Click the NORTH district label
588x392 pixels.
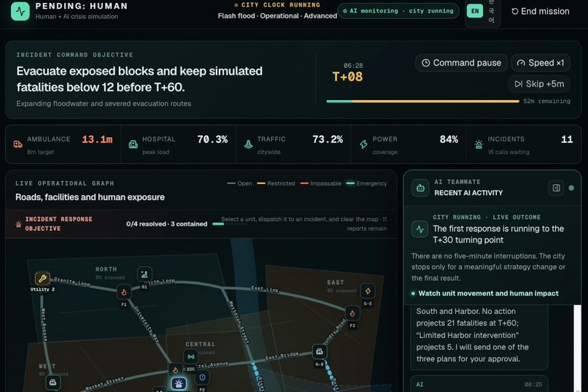pos(106,269)
